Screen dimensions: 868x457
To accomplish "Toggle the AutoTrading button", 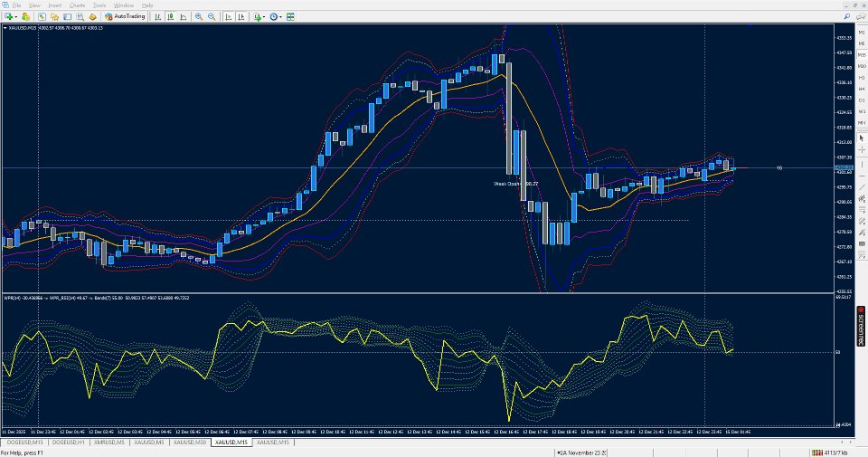I will [x=125, y=16].
